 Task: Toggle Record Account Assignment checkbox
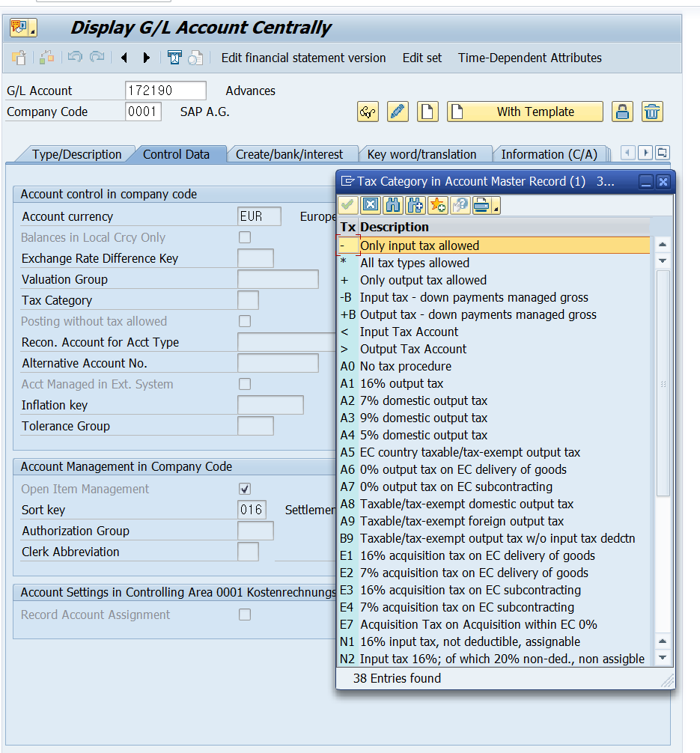point(245,615)
